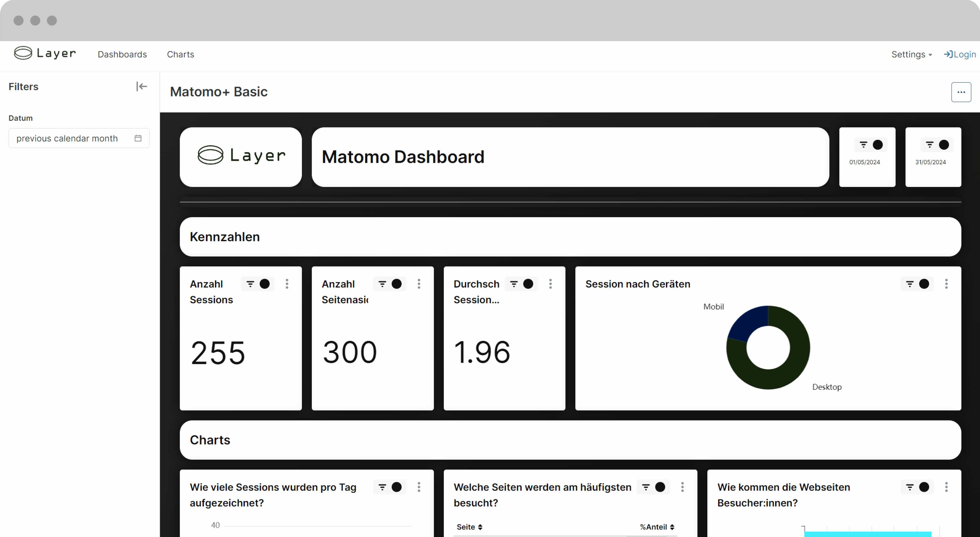Toggle the black dot on Anzahl Sessions

coord(264,284)
